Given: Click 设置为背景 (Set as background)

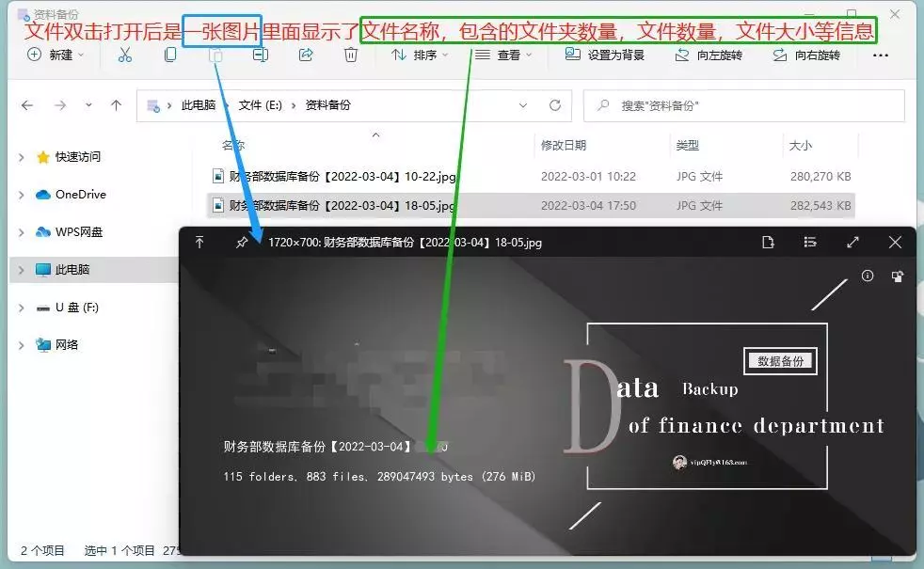Looking at the screenshot, I should pos(605,55).
